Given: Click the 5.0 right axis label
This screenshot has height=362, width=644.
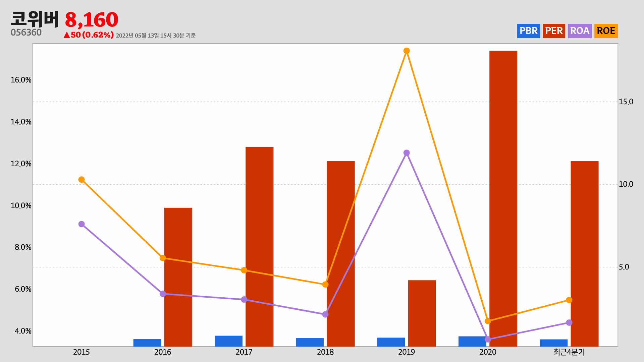Looking at the screenshot, I should (624, 267).
